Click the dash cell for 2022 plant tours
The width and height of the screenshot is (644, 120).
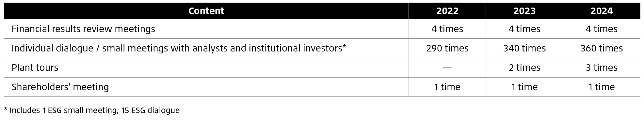click(x=447, y=68)
